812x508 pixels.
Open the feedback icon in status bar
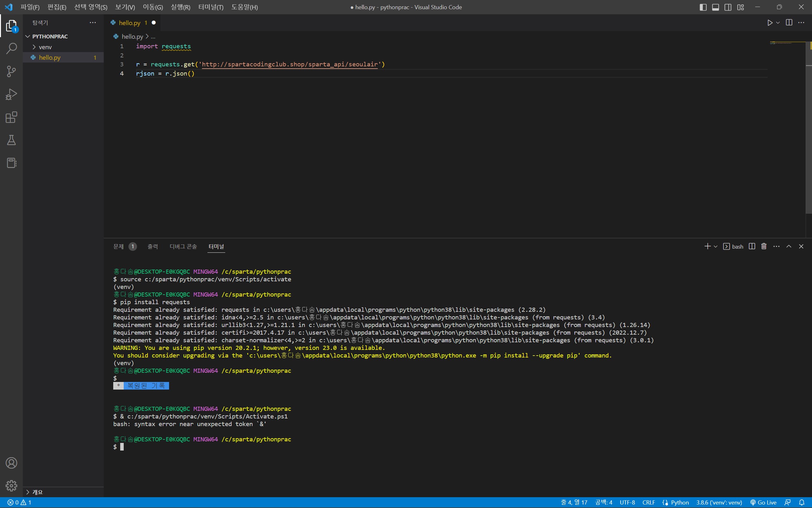click(x=788, y=502)
